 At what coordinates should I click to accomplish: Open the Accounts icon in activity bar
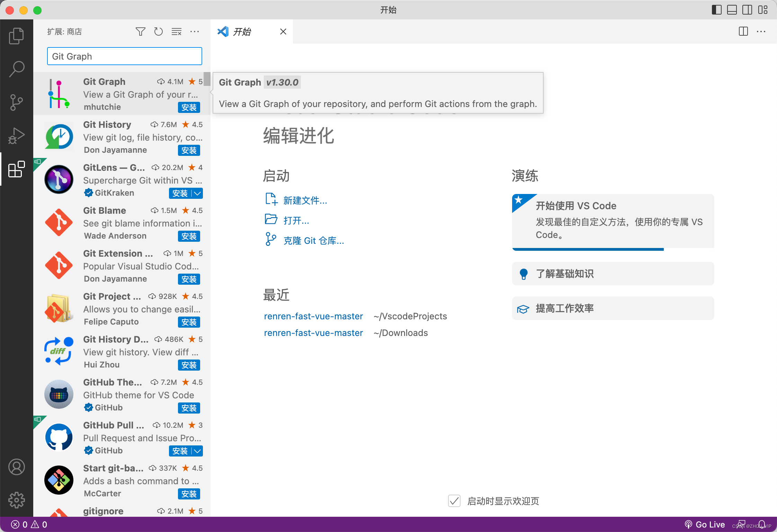pos(16,467)
